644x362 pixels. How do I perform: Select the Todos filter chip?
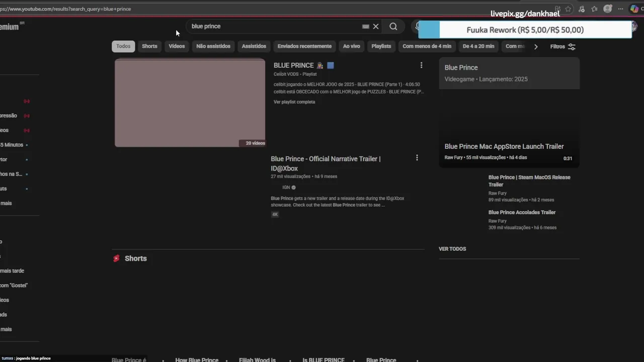click(x=123, y=46)
